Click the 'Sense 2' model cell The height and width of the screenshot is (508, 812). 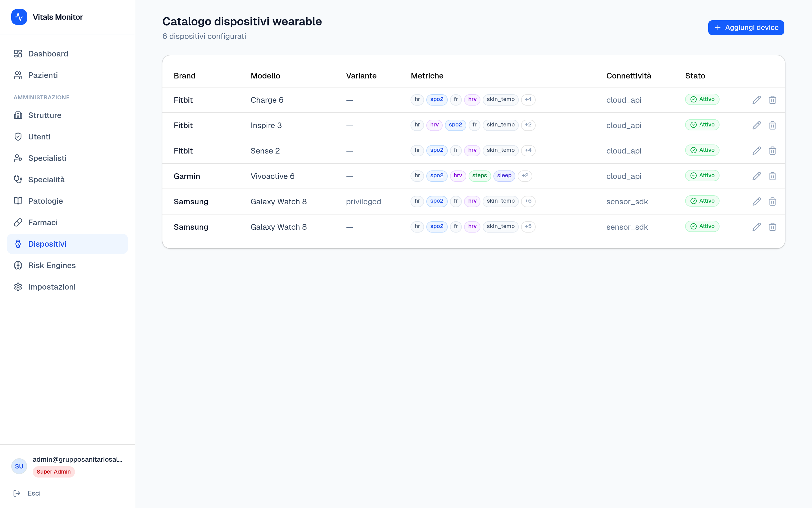coord(265,151)
